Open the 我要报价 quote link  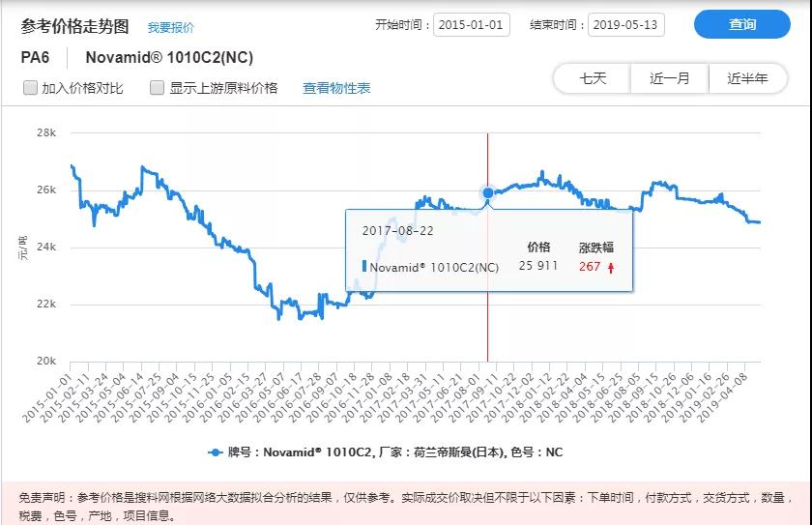click(170, 27)
